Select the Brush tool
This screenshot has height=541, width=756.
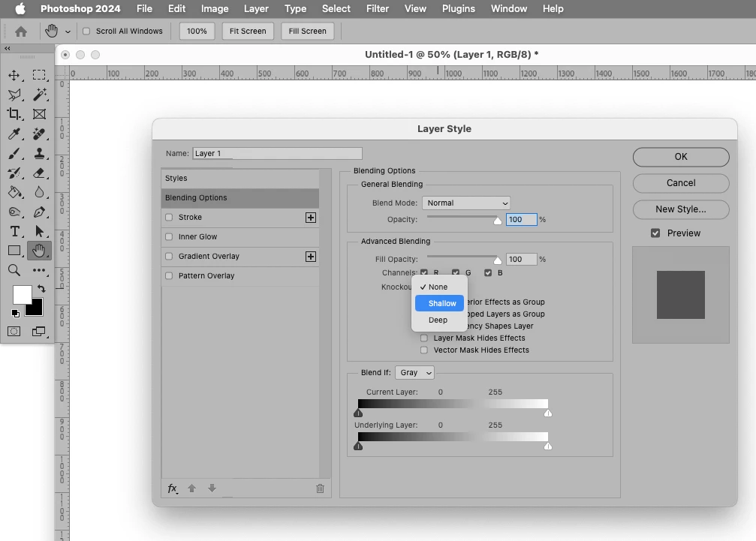tap(14, 153)
